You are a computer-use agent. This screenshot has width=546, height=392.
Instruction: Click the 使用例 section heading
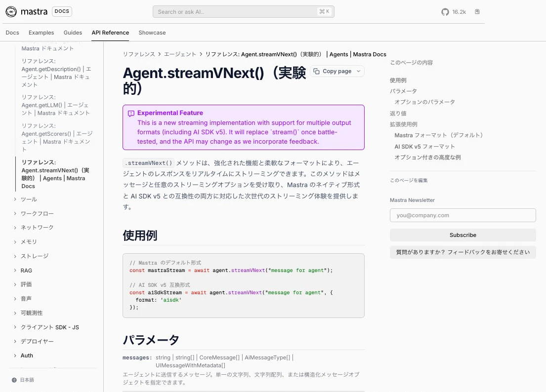pyautogui.click(x=140, y=235)
